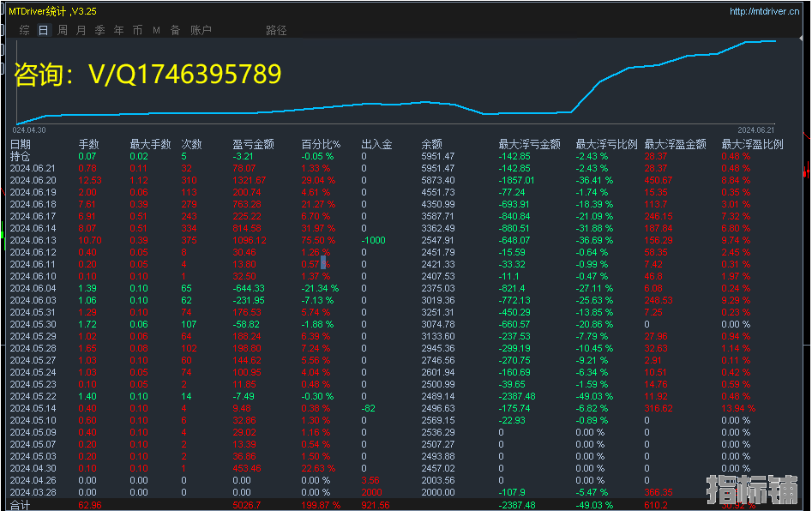812x511 pixels.
Task: Select the 年 yearly tab
Action: click(x=118, y=30)
